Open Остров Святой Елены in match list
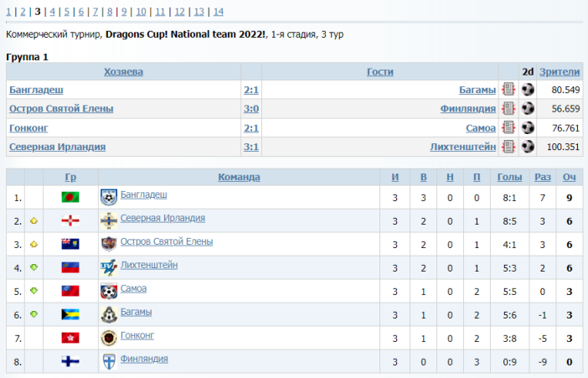This screenshot has width=588, height=378. (x=61, y=109)
